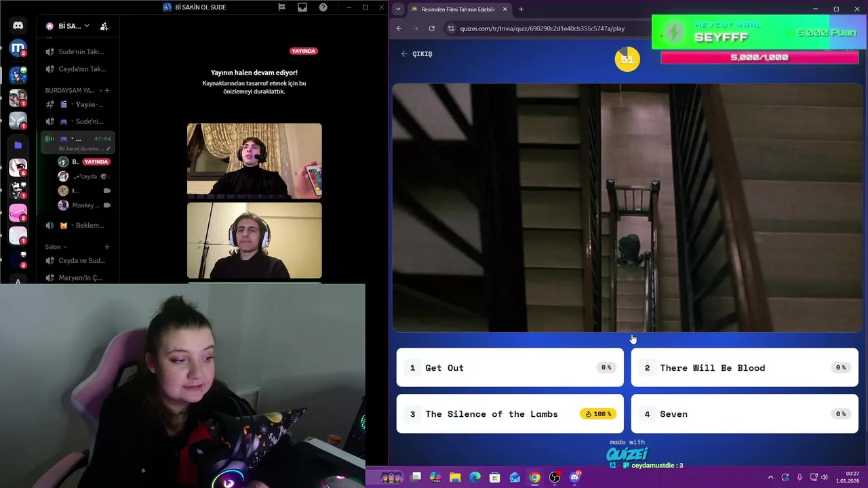Open the Yayin-... text channel

click(x=78, y=104)
